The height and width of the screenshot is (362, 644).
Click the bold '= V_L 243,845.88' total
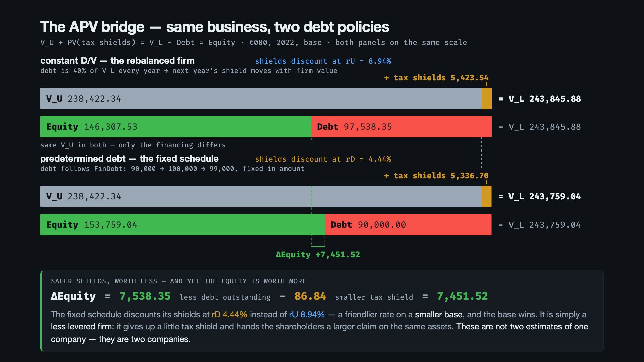[x=540, y=99]
